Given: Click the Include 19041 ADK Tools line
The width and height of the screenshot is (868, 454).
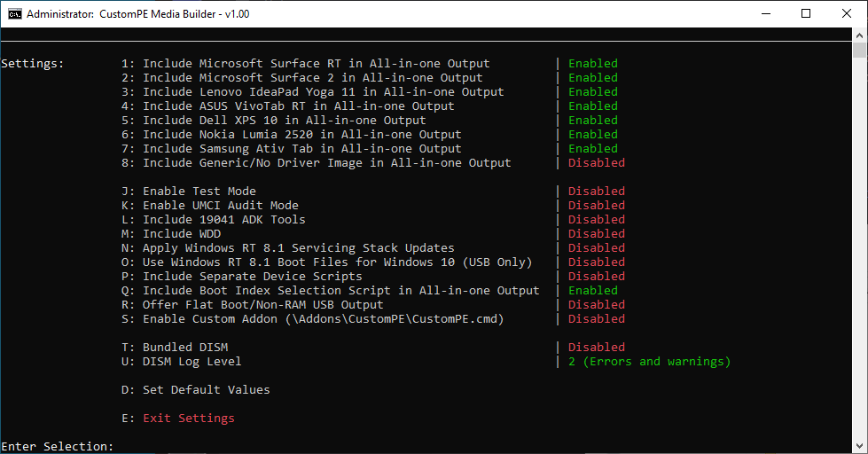Looking at the screenshot, I should click(x=213, y=220).
